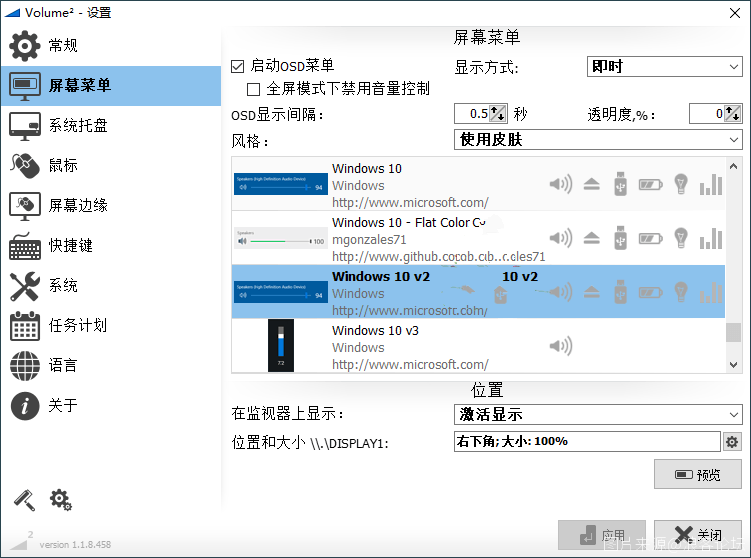Click the 关闭 close button
Viewport: 751px width, 558px height.
pyautogui.click(x=698, y=535)
